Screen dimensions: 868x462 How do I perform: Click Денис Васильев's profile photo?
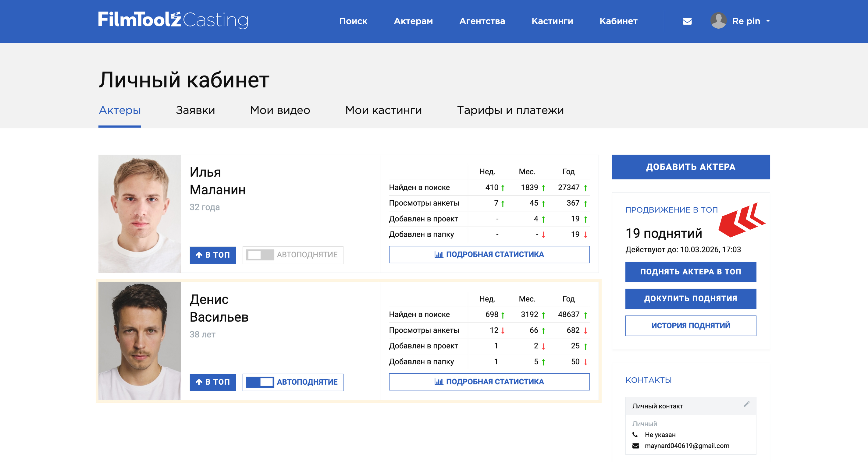(x=140, y=341)
